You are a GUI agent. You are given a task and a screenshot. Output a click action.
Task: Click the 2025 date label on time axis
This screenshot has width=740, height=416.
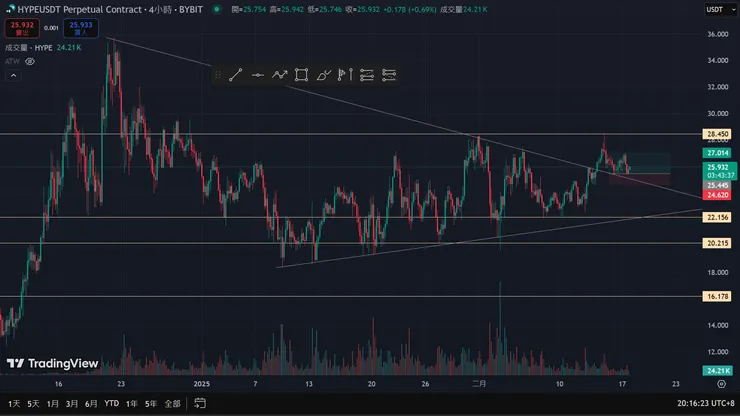pyautogui.click(x=202, y=384)
